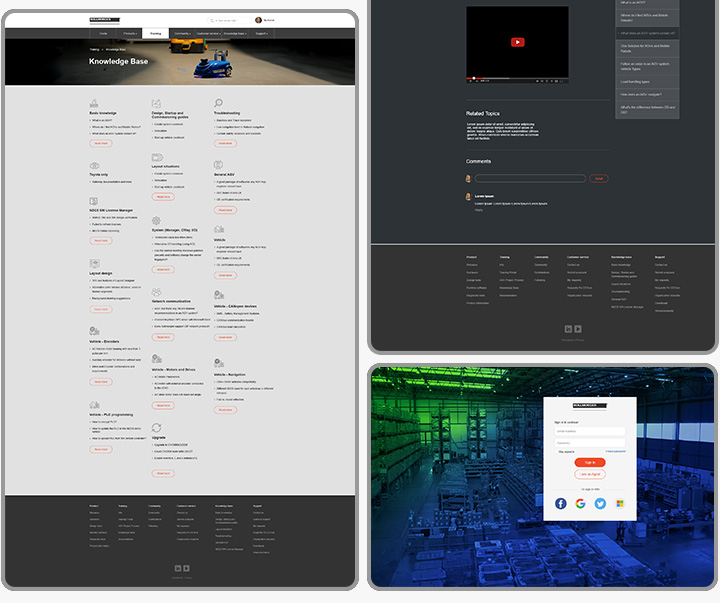Click the video progress bar
The image size is (720, 603).
tap(517, 78)
